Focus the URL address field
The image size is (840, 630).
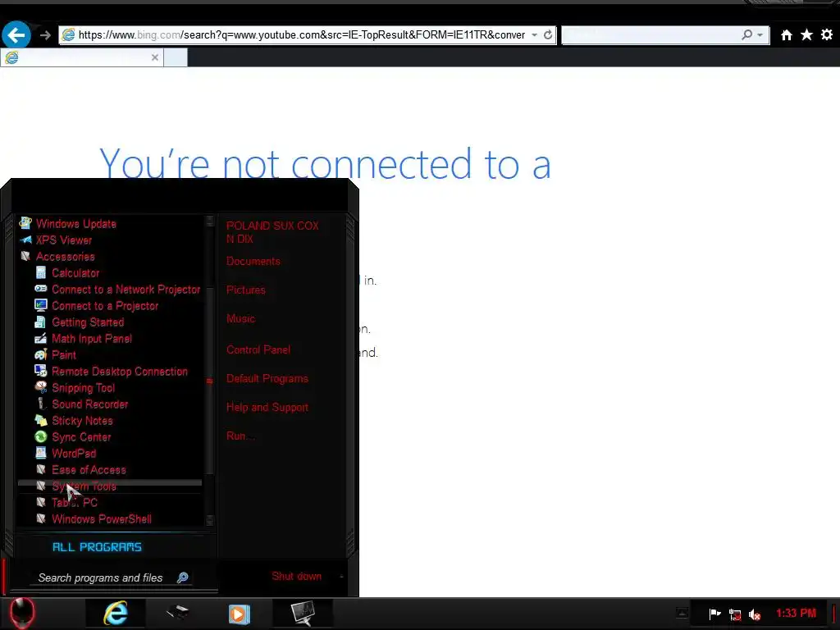click(302, 34)
